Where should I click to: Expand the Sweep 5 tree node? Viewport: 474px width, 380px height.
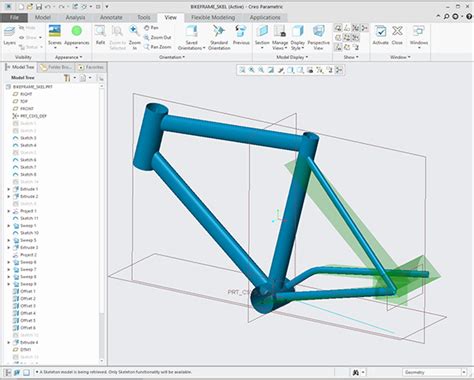(9, 240)
